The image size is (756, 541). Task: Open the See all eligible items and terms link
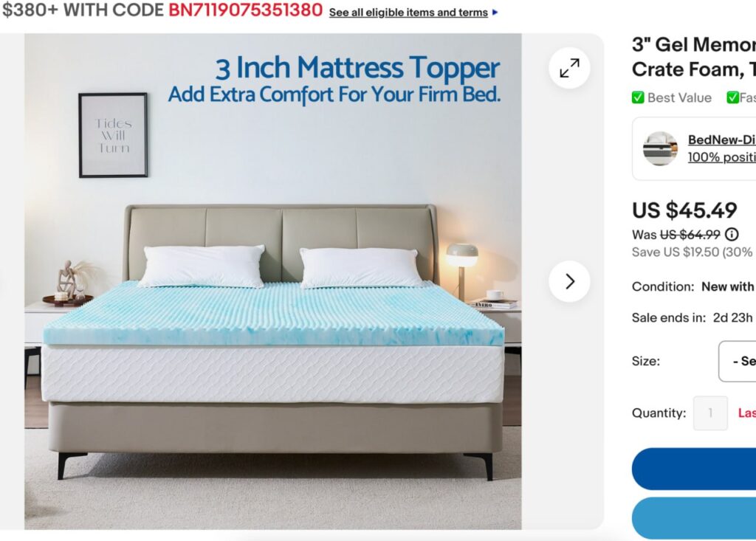408,13
